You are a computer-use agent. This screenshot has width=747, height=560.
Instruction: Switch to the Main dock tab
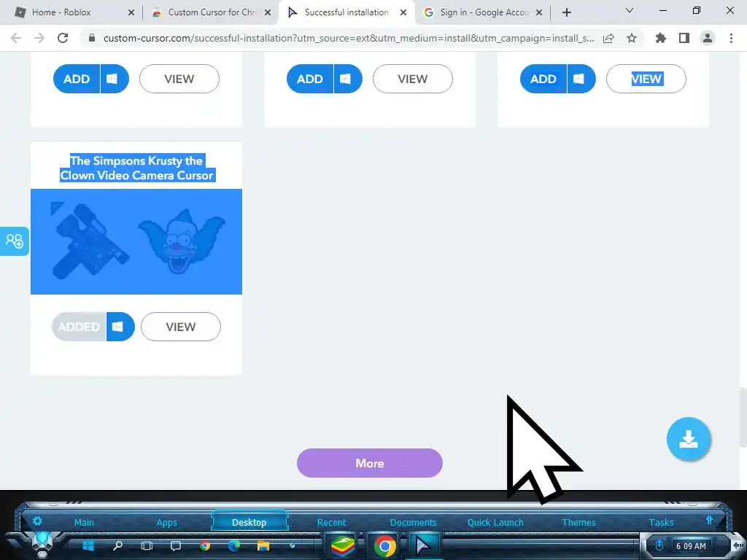[84, 522]
